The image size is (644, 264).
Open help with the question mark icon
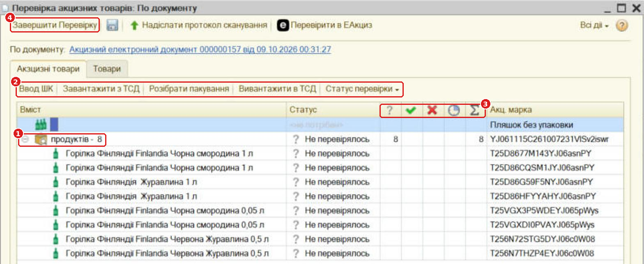(622, 25)
